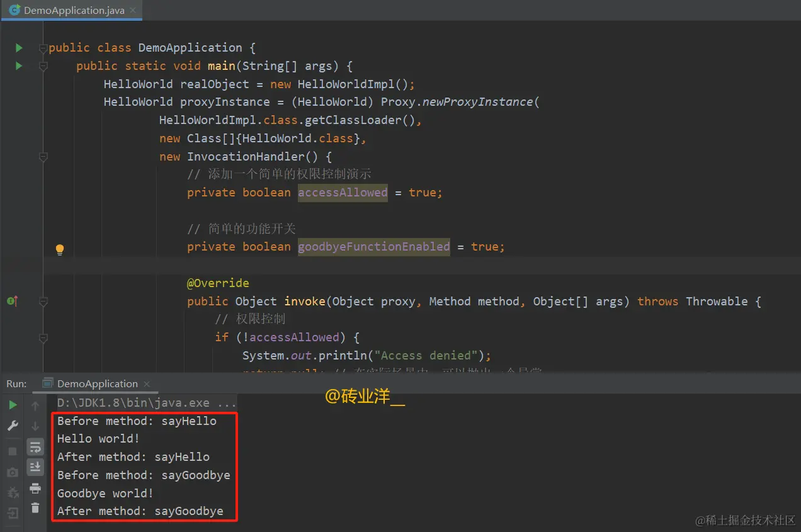Click console line 'Before method: sayHello'
801x532 pixels.
(x=137, y=421)
